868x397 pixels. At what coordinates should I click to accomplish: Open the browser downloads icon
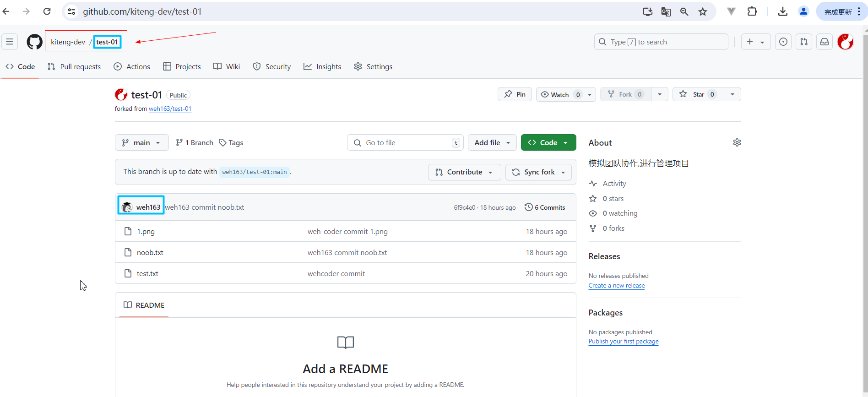[783, 11]
